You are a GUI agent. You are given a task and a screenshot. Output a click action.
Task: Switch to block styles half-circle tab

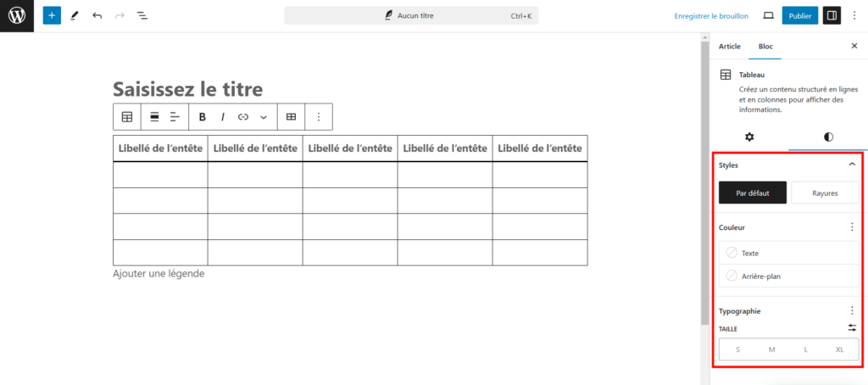828,137
